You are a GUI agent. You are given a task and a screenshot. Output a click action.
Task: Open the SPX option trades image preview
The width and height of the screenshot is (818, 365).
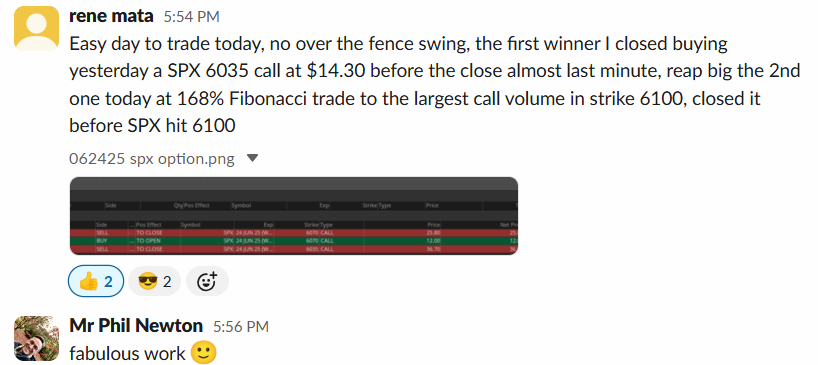tap(294, 216)
